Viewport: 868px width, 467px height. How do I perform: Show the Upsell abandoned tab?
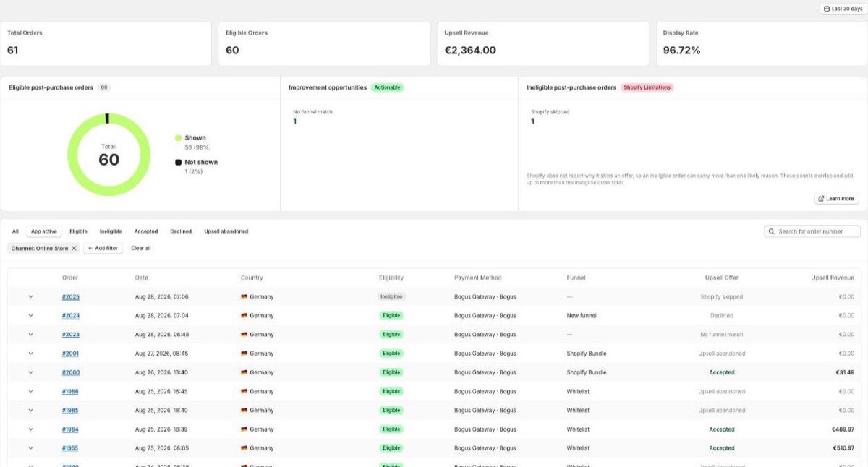click(x=226, y=231)
